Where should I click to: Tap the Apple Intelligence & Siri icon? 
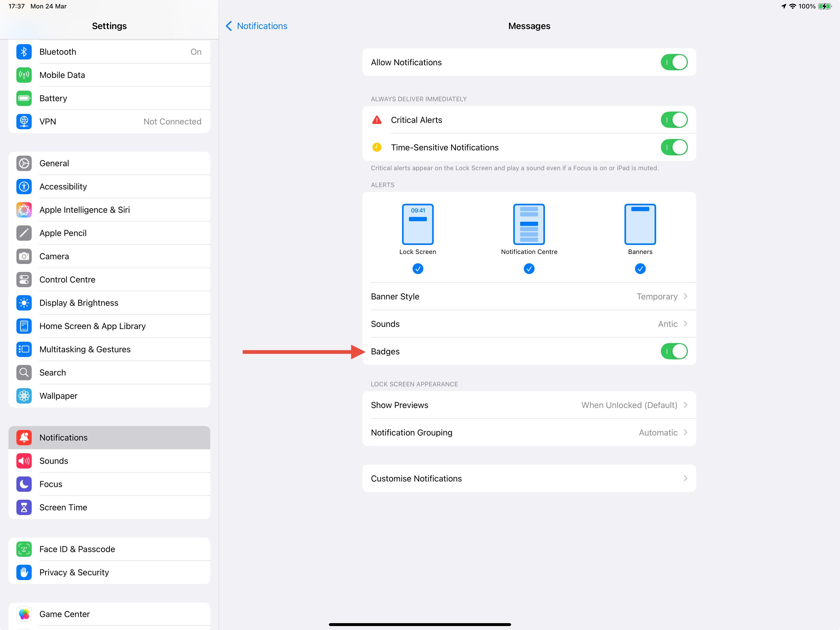24,209
